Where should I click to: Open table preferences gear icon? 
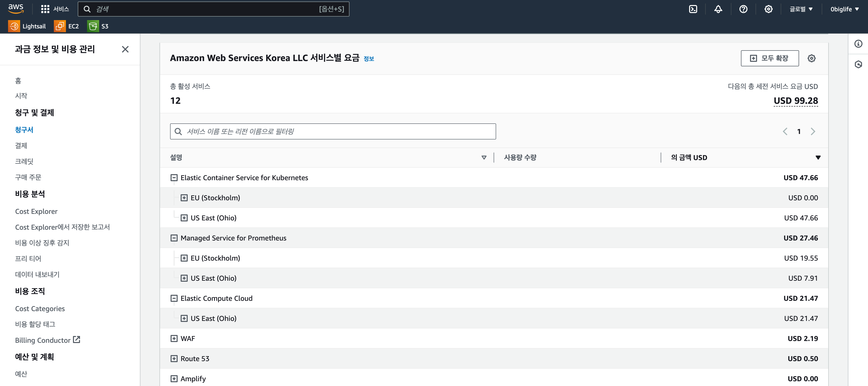[811, 58]
